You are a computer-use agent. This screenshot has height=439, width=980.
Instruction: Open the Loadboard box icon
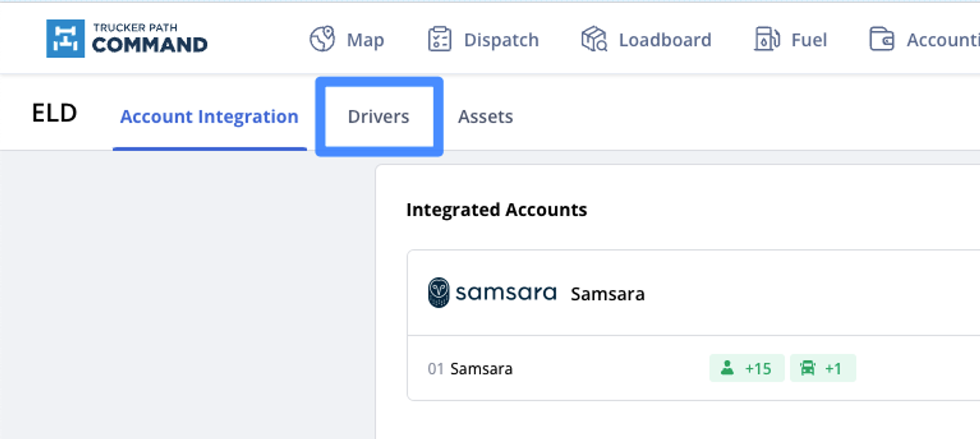[x=594, y=39]
